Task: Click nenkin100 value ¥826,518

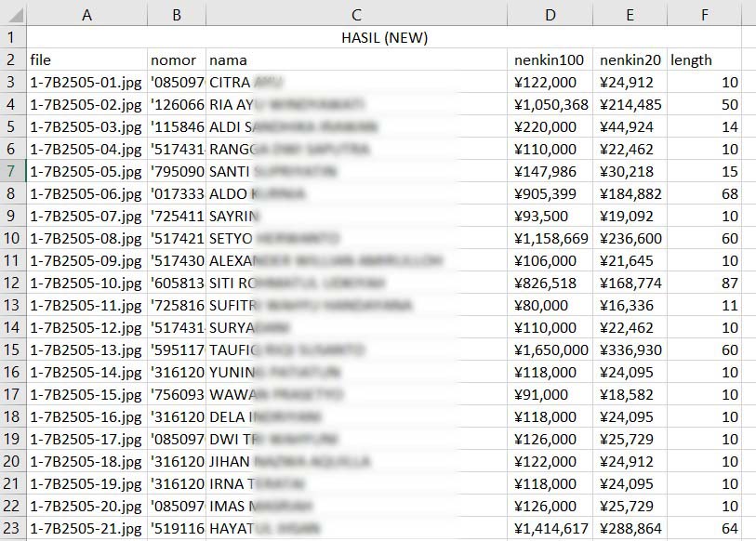Action: (x=550, y=283)
